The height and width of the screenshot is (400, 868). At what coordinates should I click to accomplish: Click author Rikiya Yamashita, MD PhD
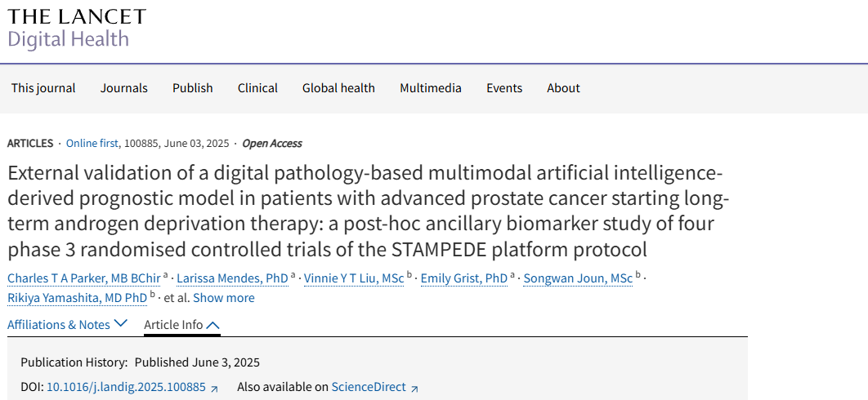[78, 298]
